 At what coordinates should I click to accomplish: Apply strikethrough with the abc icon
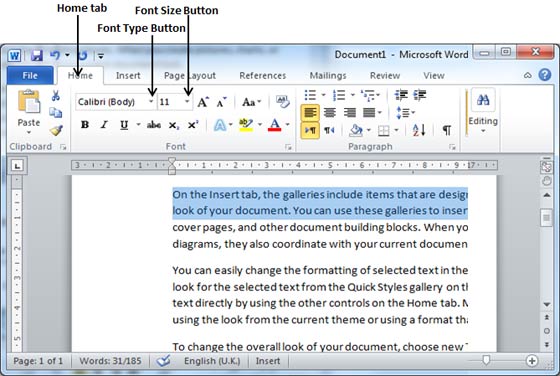(154, 125)
